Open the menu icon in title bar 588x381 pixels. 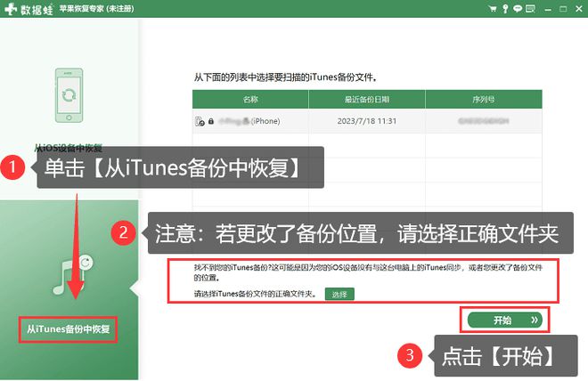(x=530, y=9)
